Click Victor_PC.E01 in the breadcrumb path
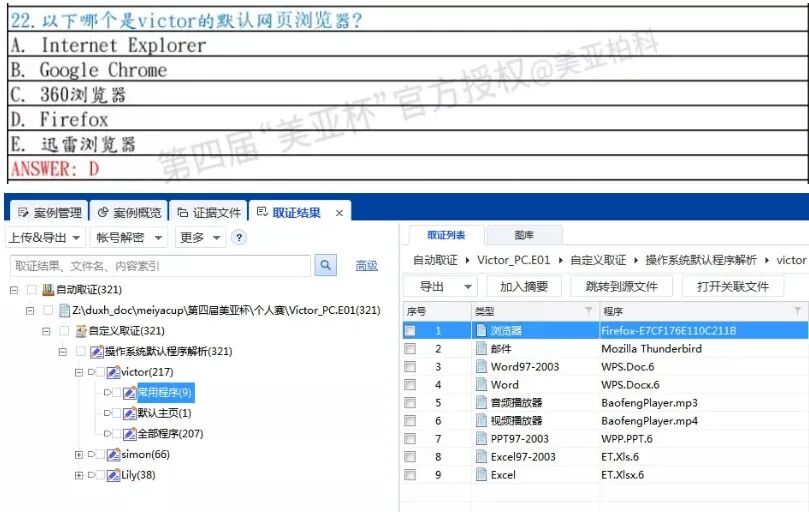 [513, 260]
